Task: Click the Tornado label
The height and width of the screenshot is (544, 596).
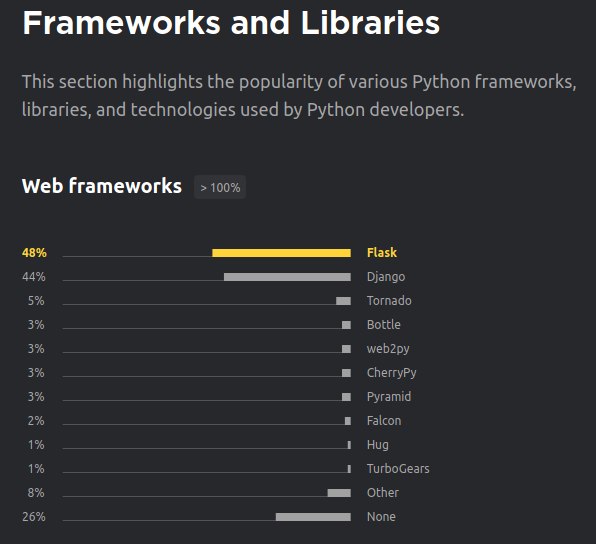Action: coord(389,301)
